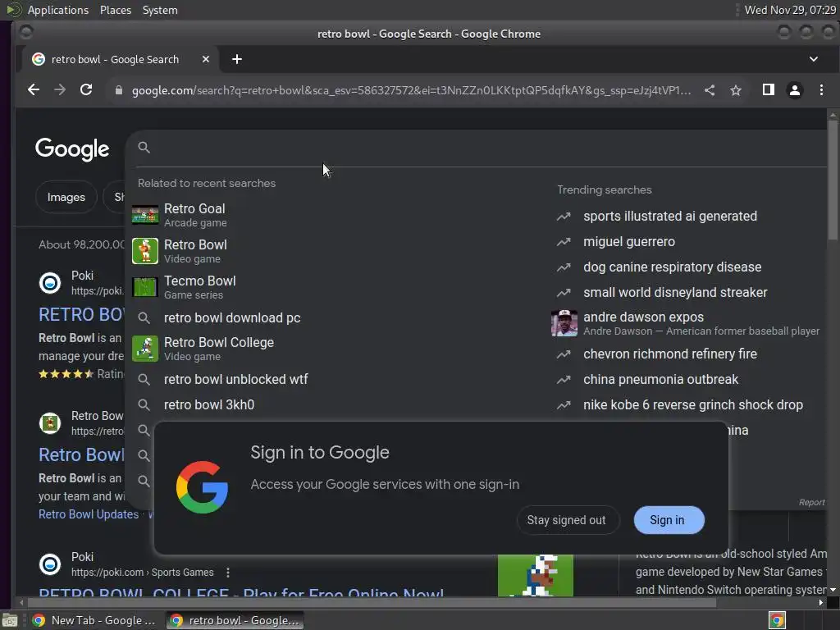
Task: Reload the page with the refresh icon
Action: coord(86,90)
